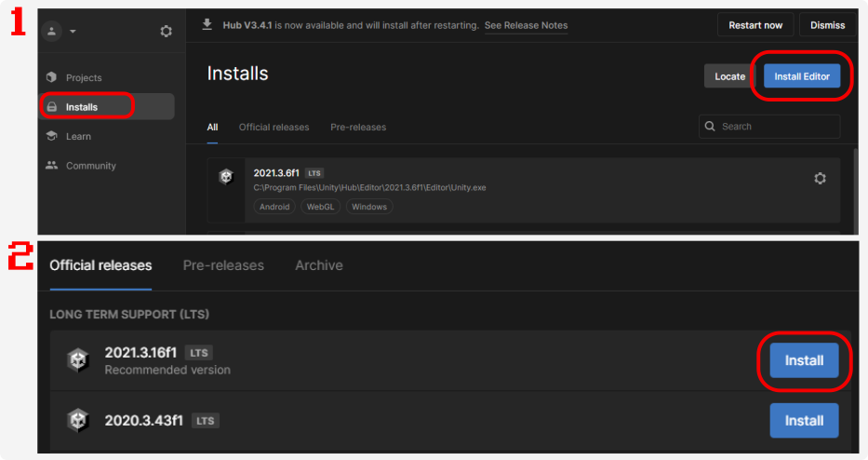Click the WebGL module tag
Image resolution: width=868 pixels, height=460 pixels.
pyautogui.click(x=321, y=207)
